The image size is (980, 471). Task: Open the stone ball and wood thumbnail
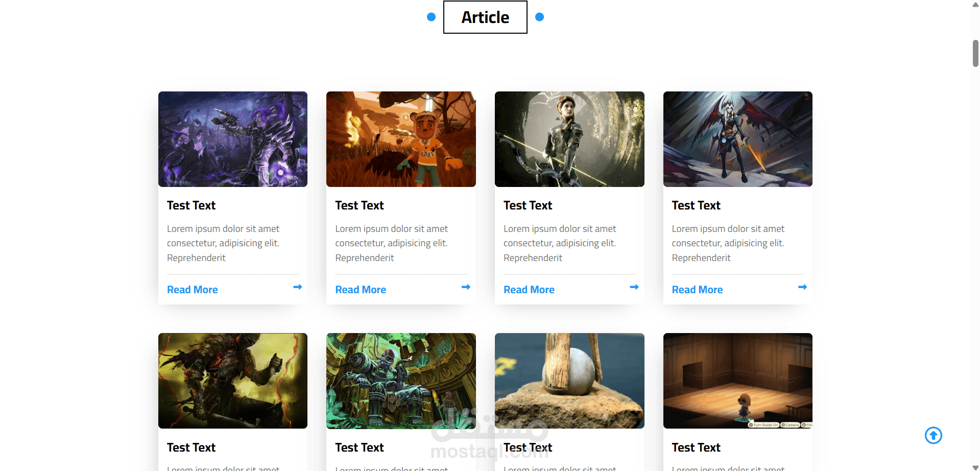[569, 381]
